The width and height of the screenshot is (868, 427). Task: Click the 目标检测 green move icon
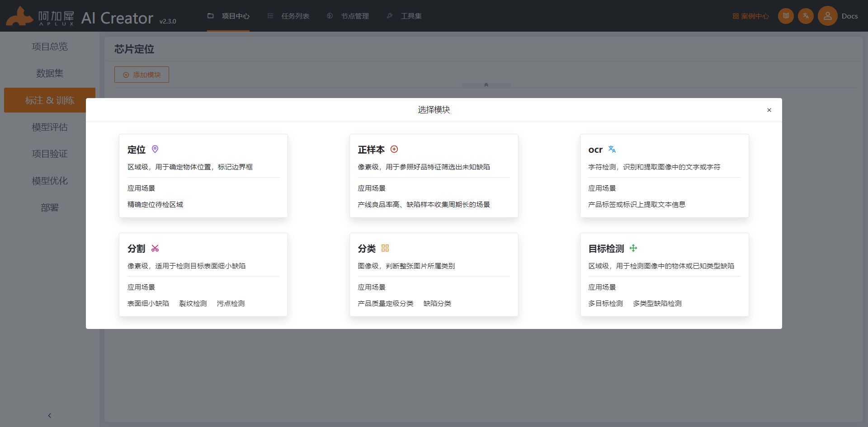coord(633,248)
